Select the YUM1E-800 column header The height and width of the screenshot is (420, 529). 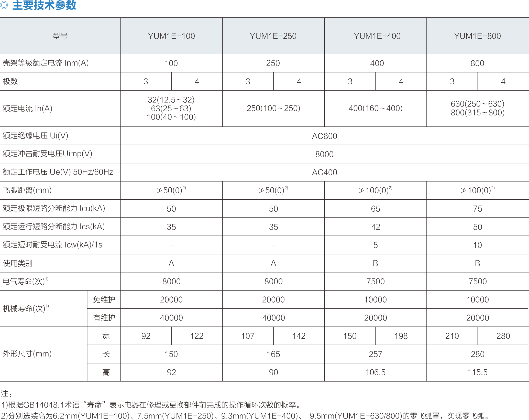coord(477,36)
